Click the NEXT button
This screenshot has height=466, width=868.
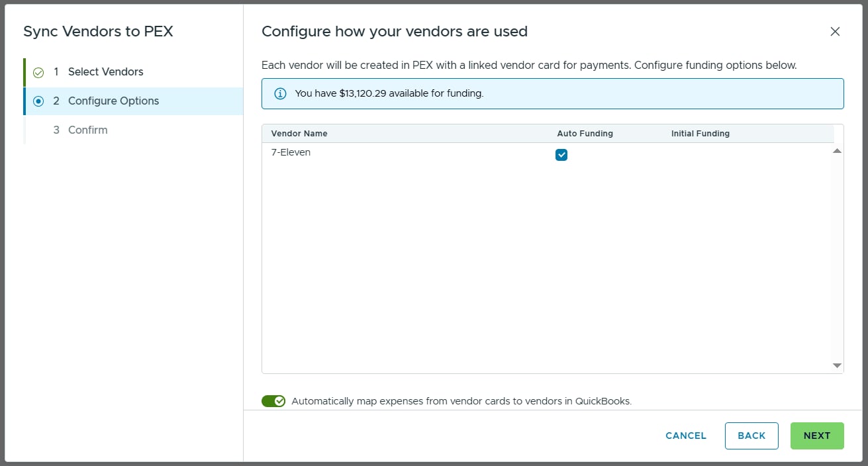pyautogui.click(x=817, y=436)
